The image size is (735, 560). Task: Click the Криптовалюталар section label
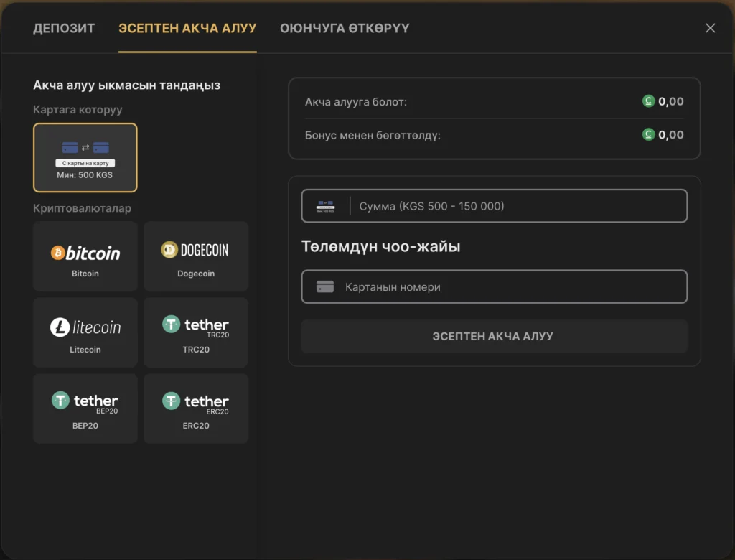coord(82,208)
